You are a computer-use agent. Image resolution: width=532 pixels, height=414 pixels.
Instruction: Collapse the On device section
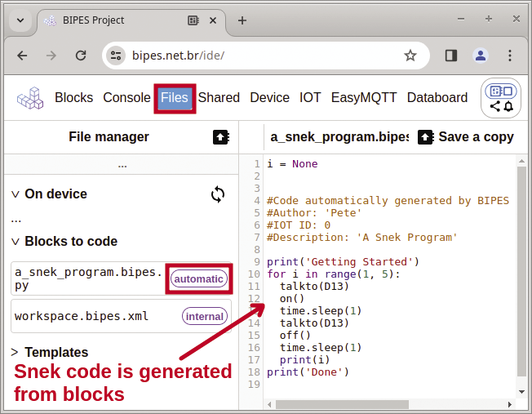pos(16,194)
